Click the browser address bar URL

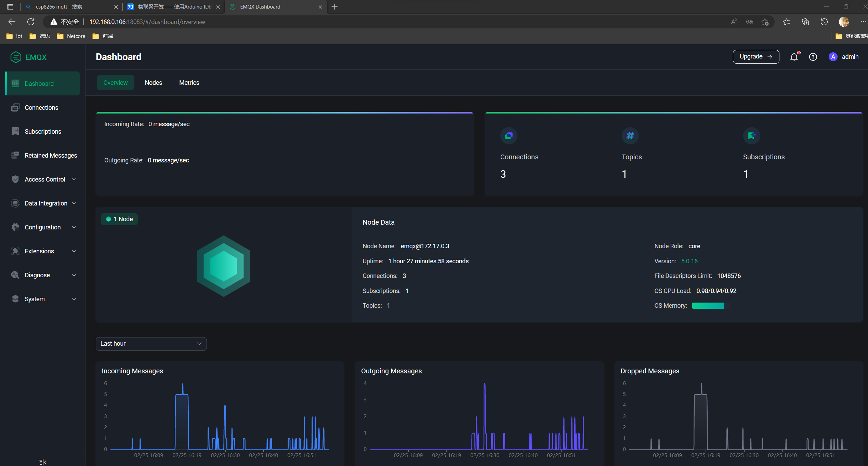[x=147, y=22]
